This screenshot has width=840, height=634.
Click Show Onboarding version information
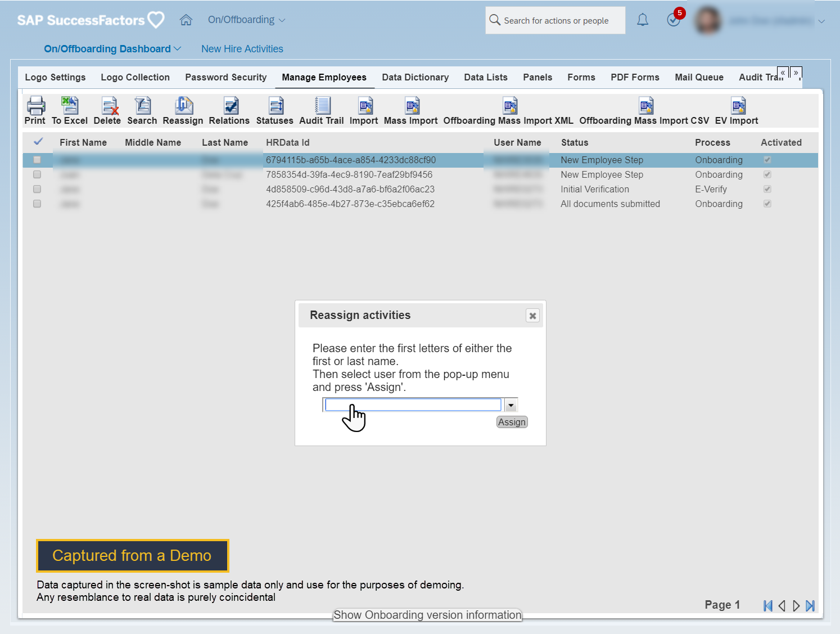click(427, 615)
